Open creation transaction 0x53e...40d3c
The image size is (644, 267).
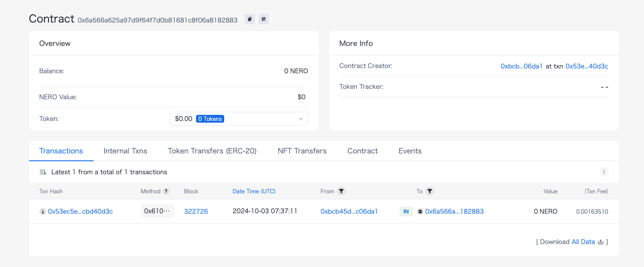click(x=587, y=66)
